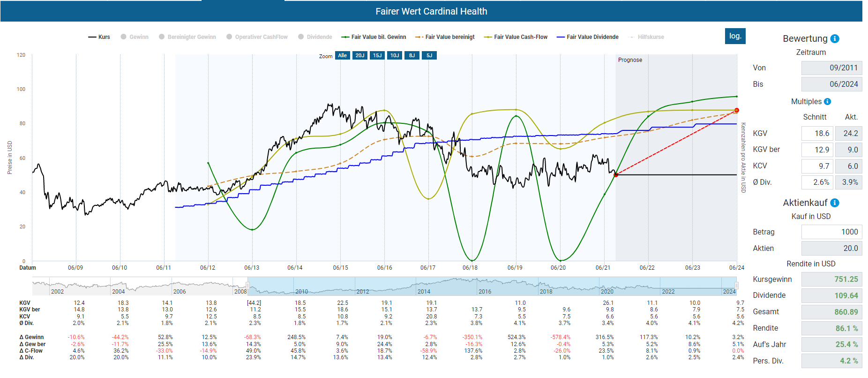This screenshot has width=868, height=378.
Task: Switch chart to logarithmic scale
Action: click(x=735, y=36)
